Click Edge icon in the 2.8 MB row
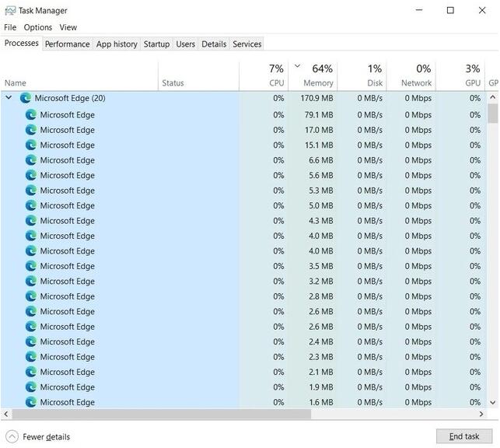The height and width of the screenshot is (448, 500). click(x=31, y=296)
